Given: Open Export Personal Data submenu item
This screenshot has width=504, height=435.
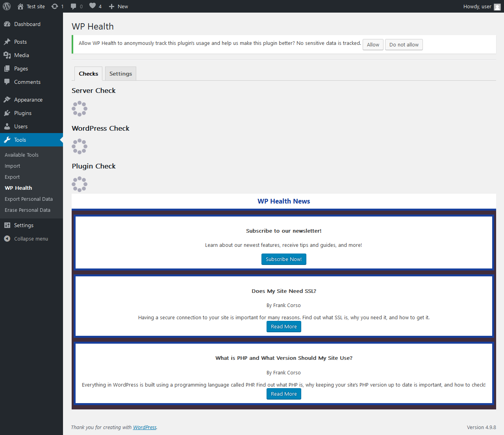Looking at the screenshot, I should pyautogui.click(x=31, y=199).
